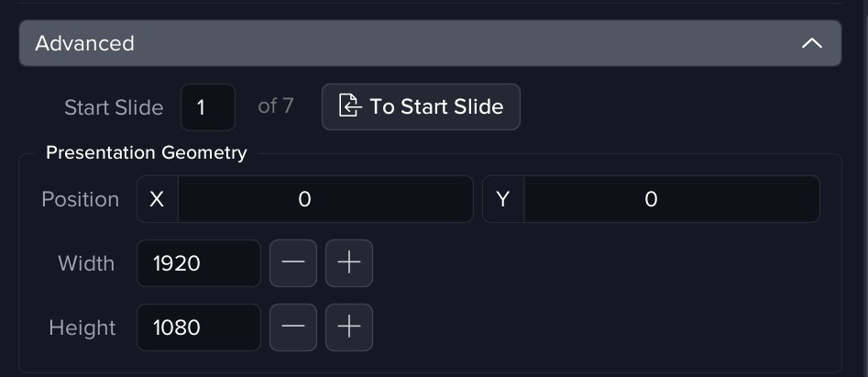Viewport: 868px width, 377px height.
Task: Click the Start Slide number field
Action: [208, 107]
